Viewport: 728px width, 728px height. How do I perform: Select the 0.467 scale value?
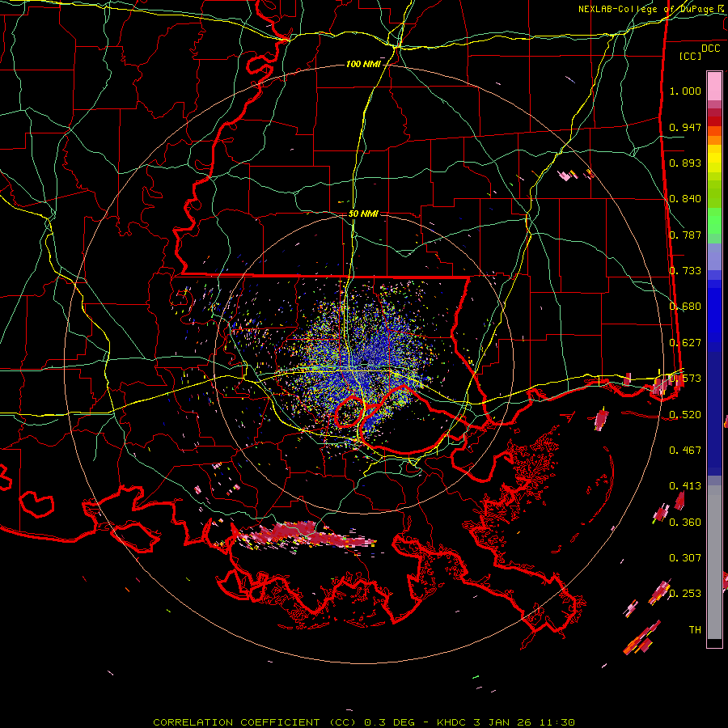[x=685, y=450]
